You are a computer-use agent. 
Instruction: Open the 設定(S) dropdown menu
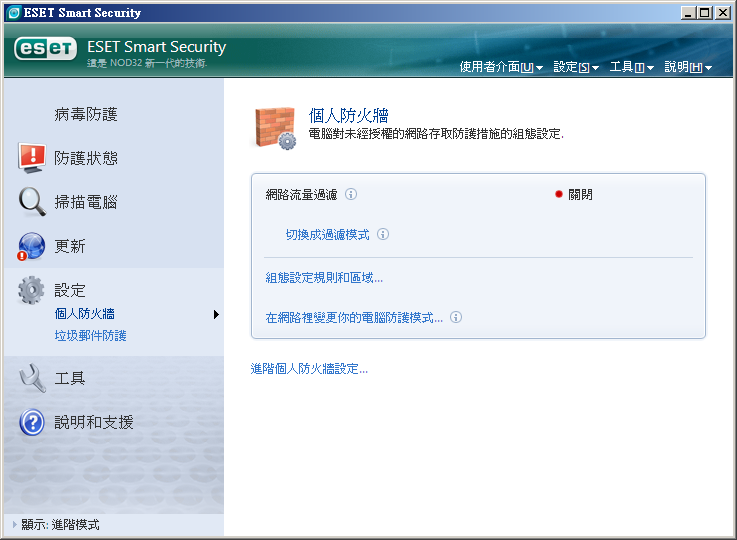coord(576,67)
